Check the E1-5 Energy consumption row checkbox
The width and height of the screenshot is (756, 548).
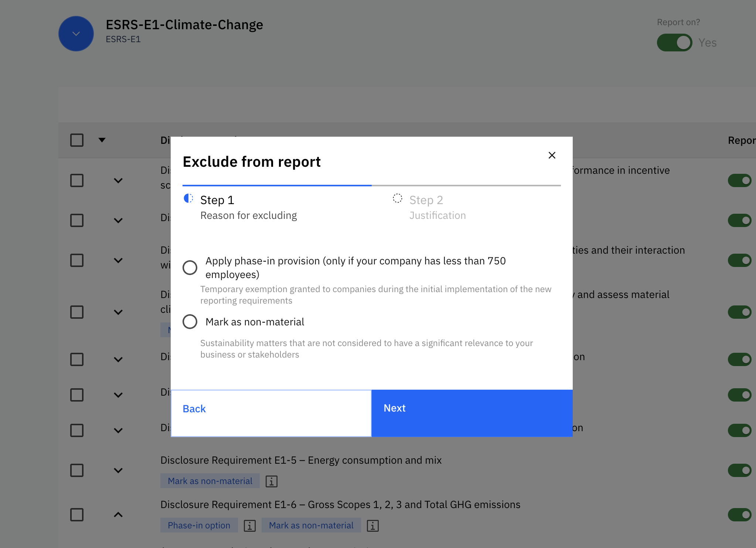coord(77,470)
